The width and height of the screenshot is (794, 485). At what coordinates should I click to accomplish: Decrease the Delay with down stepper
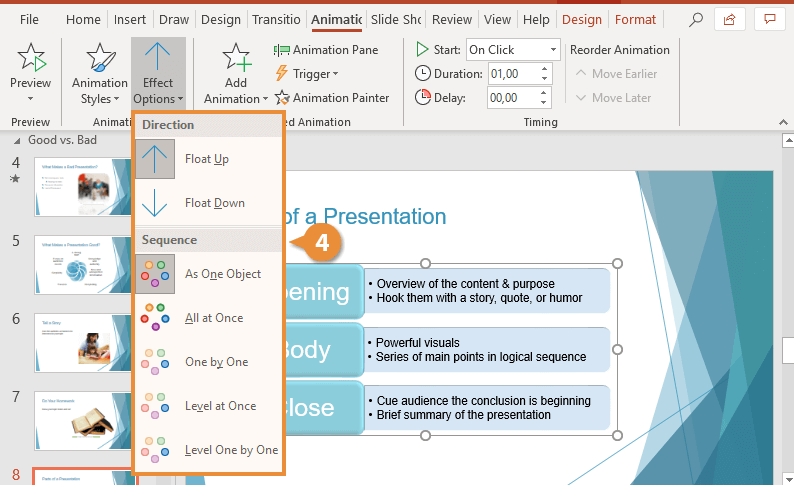coord(543,102)
